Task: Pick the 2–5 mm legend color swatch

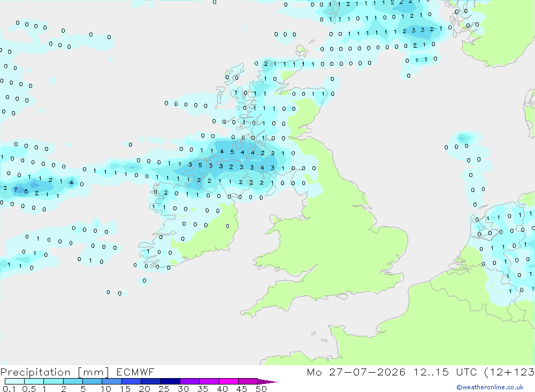Action: (x=73, y=381)
